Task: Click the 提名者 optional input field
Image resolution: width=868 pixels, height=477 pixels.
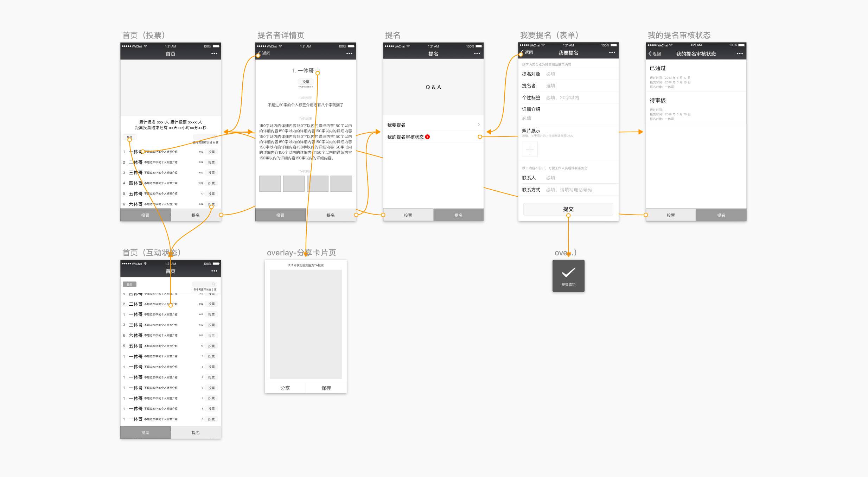Action: 568,85
